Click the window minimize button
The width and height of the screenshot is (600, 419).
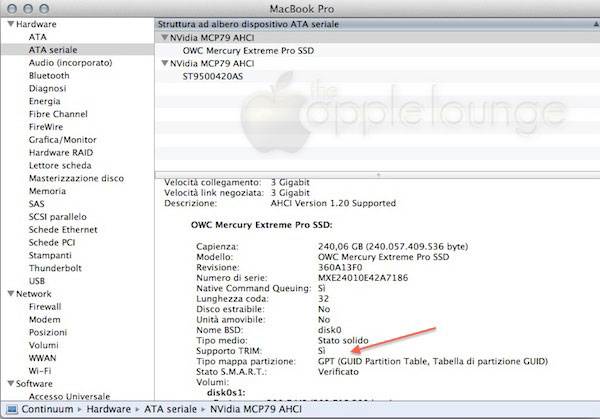click(28, 9)
